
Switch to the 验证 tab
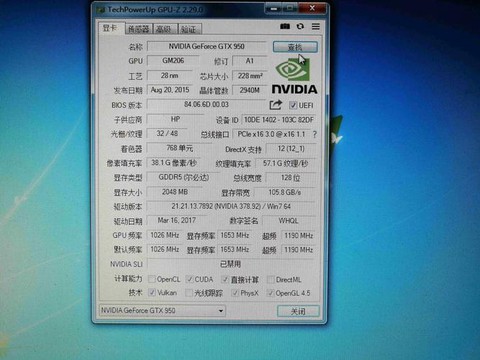(190, 29)
